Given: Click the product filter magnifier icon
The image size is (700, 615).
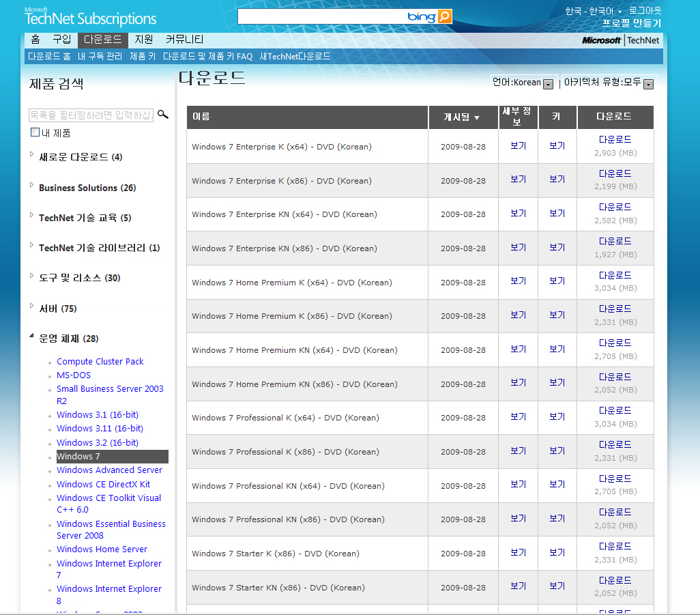Looking at the screenshot, I should click(x=163, y=115).
